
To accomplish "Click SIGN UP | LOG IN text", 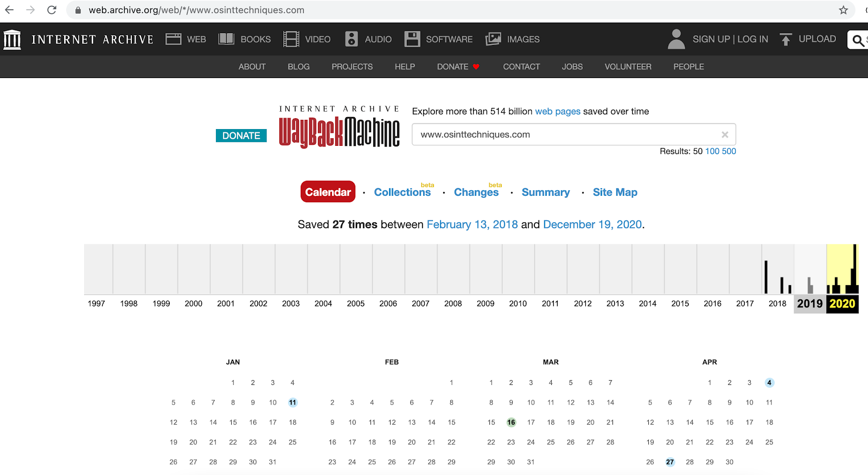I will point(730,39).
